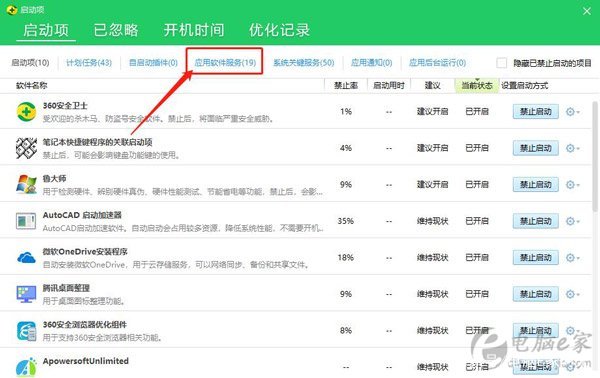Image resolution: width=600 pixels, height=378 pixels.
Task: Click 维持现状 in the 腾讯桌面整理 row
Action: click(x=432, y=294)
